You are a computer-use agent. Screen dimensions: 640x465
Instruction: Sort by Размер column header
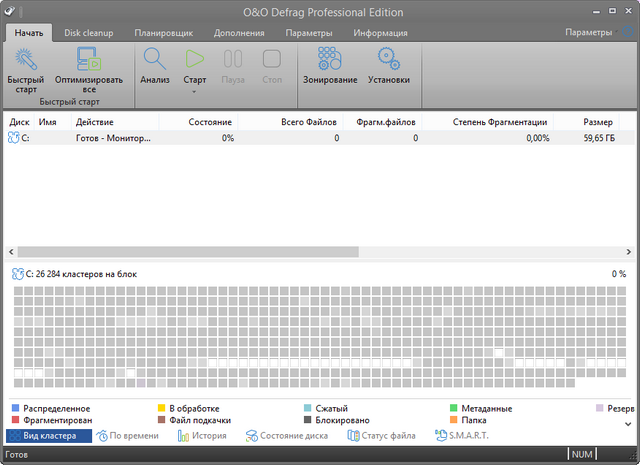(598, 121)
